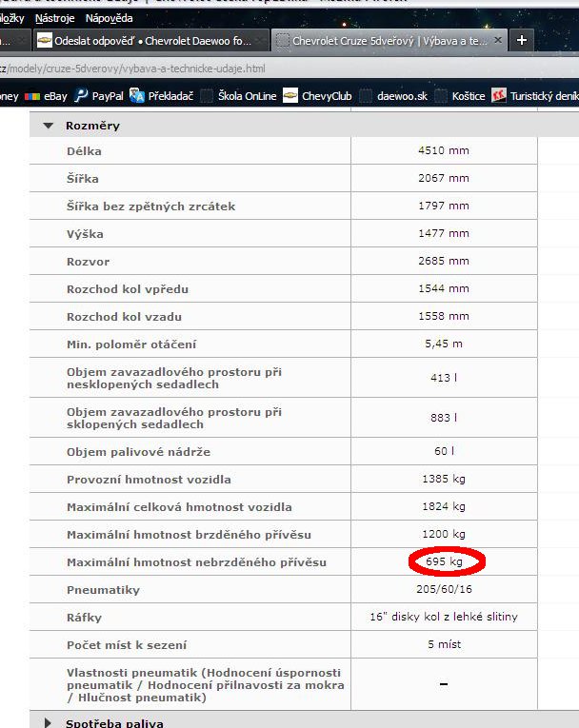Open the PayPal bookmark
Screen dimensions: 579x728
coord(99,95)
